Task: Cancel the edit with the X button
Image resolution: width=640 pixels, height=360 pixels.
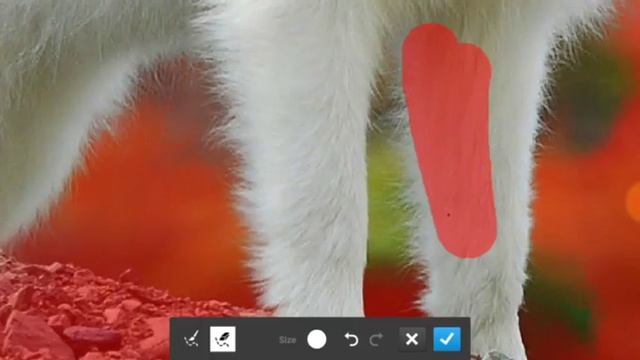Action: click(412, 339)
